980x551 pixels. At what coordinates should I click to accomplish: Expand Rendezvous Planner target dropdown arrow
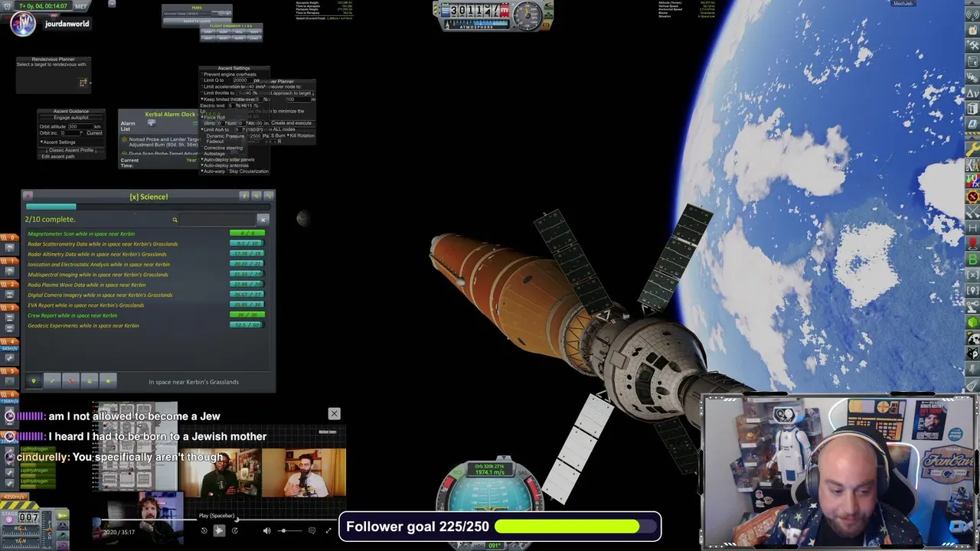pos(90,83)
